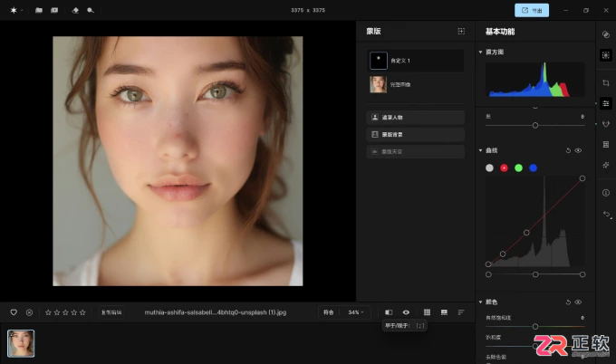Select the crop tool in right sidebar
Screen dimensions: 616x364
pos(605,83)
